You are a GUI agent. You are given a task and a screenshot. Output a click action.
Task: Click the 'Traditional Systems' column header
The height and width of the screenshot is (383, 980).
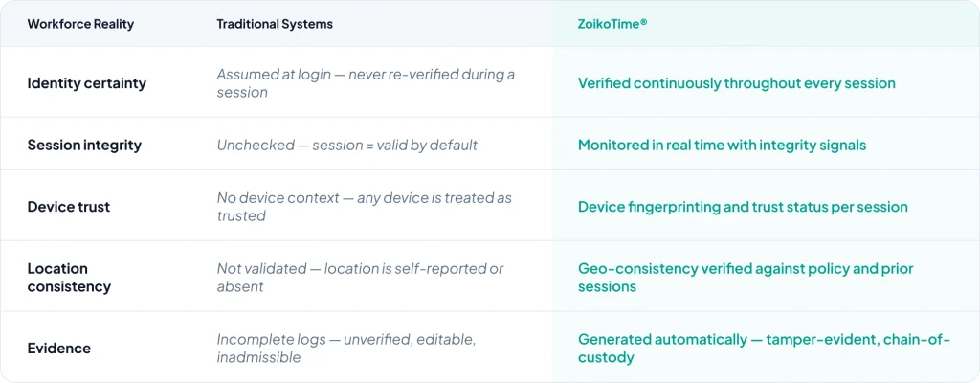pos(275,24)
